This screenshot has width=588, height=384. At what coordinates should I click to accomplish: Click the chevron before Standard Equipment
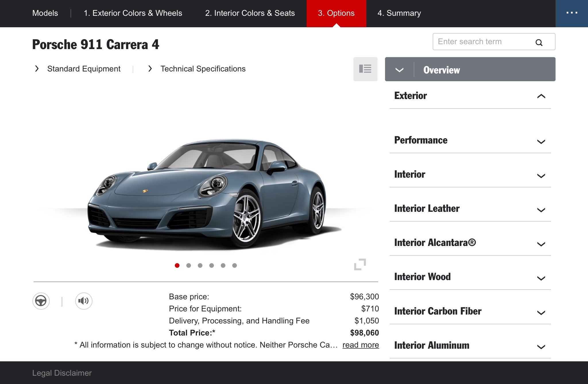[36, 69]
